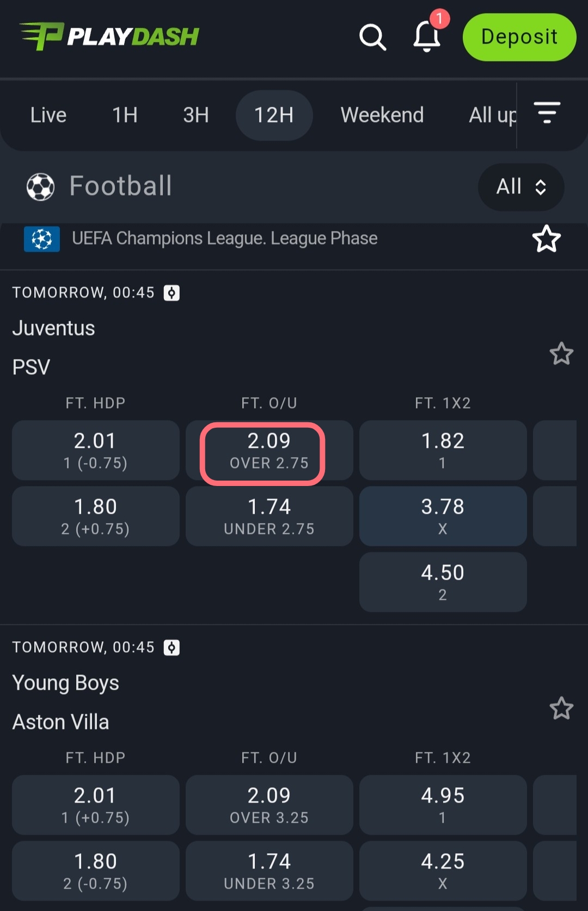
Task: Click the PlayDash logo
Action: (x=109, y=37)
